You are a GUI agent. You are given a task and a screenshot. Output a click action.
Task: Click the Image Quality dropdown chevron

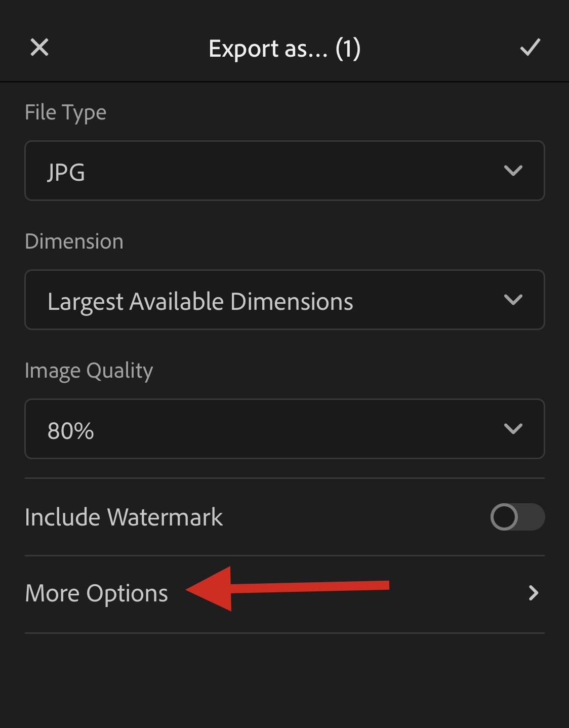[513, 429]
